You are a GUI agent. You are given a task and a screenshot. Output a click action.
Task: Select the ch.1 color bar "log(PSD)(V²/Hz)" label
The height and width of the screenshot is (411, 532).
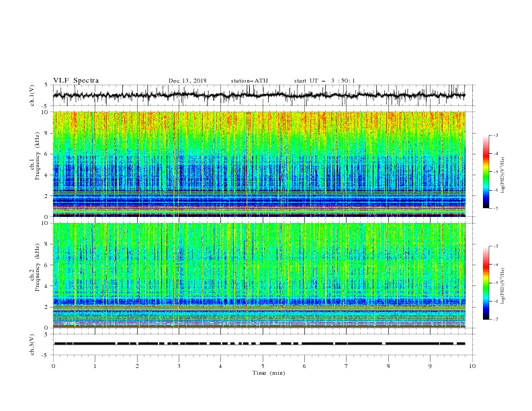pyautogui.click(x=503, y=175)
